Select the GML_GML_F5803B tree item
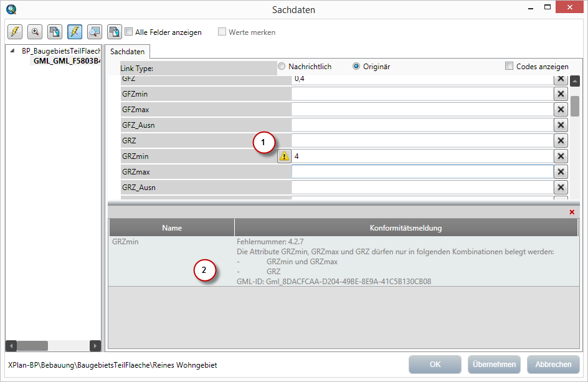 (x=67, y=61)
